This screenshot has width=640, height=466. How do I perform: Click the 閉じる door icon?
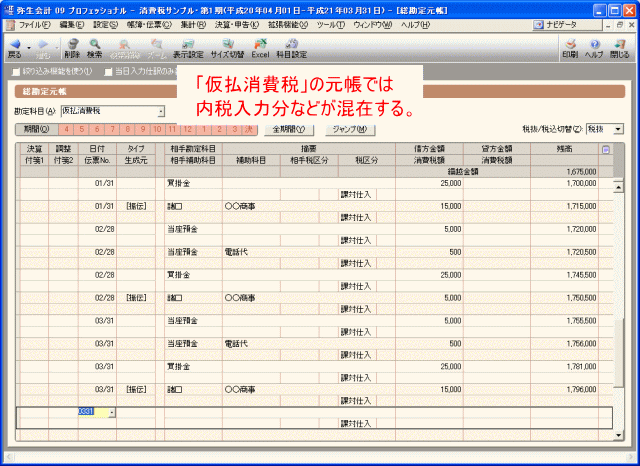[x=620, y=44]
